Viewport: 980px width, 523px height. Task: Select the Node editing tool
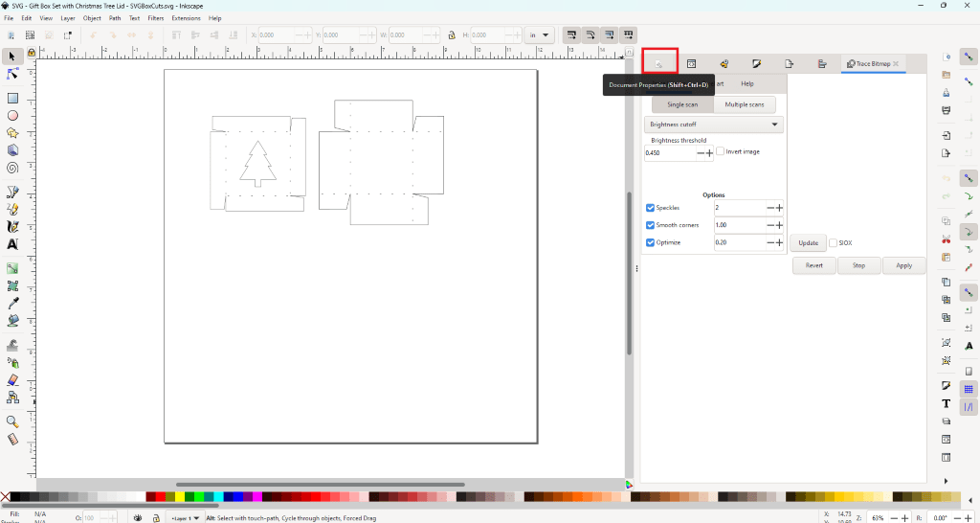pos(12,74)
